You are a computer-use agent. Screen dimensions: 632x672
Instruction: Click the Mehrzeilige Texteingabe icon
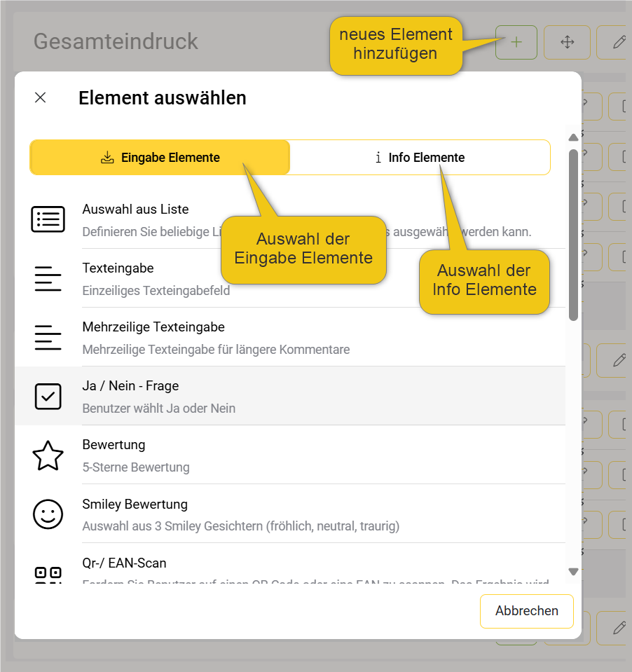coord(48,337)
